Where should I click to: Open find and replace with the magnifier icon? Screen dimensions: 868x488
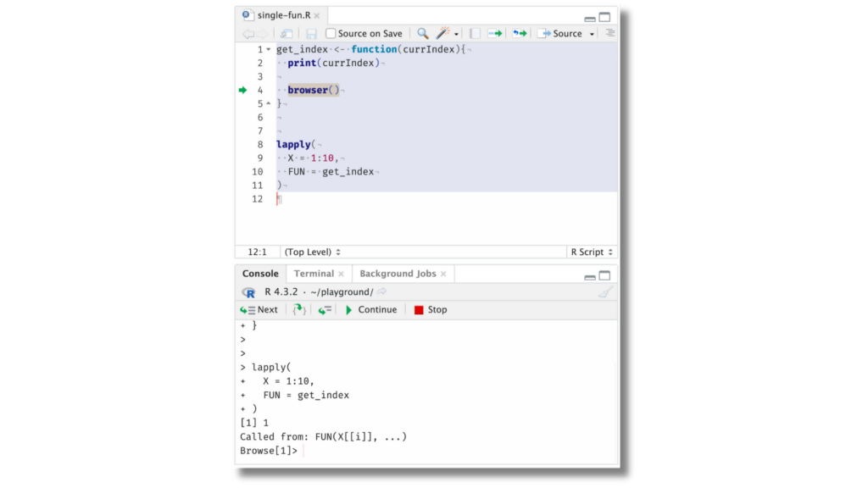click(x=422, y=33)
